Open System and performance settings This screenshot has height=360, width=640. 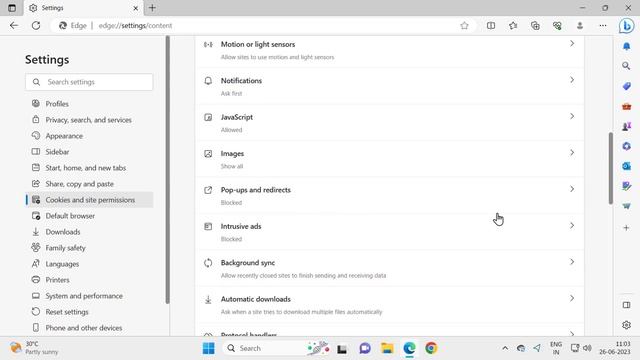tap(89, 296)
